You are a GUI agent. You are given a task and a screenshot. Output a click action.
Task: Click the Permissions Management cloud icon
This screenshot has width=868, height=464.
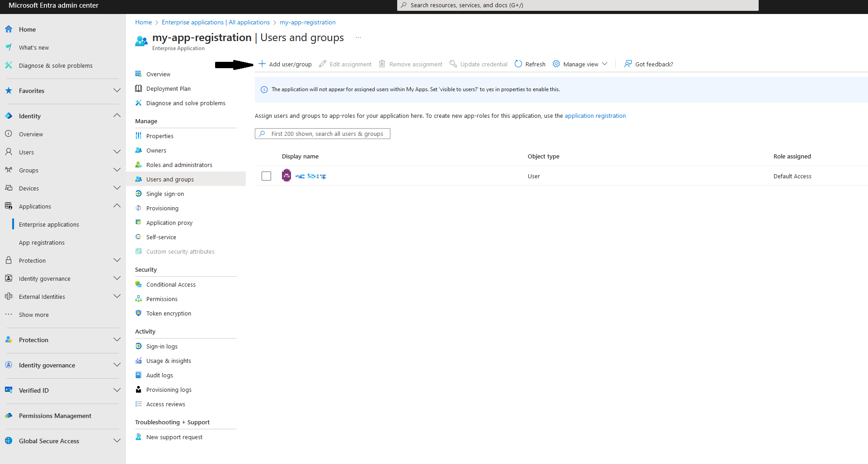[9, 415]
